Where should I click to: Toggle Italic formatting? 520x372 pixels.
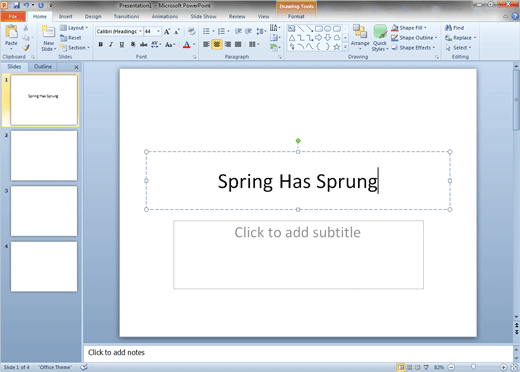tap(111, 44)
